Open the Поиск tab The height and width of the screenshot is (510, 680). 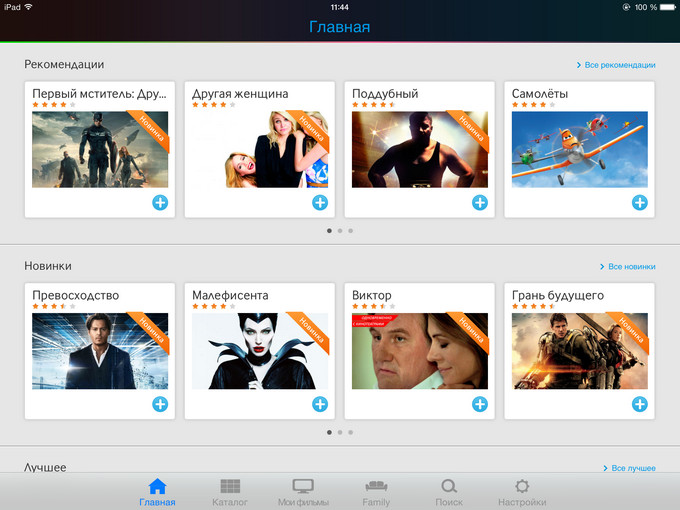(449, 492)
